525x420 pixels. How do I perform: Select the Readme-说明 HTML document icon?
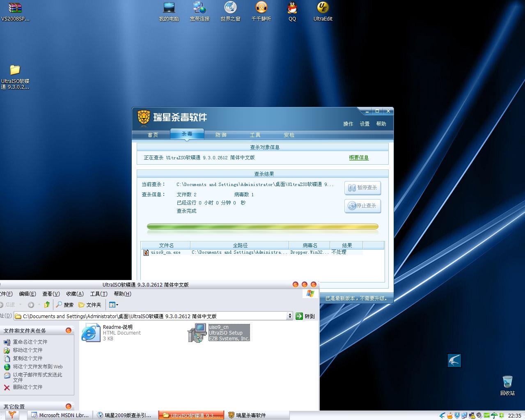click(x=91, y=333)
